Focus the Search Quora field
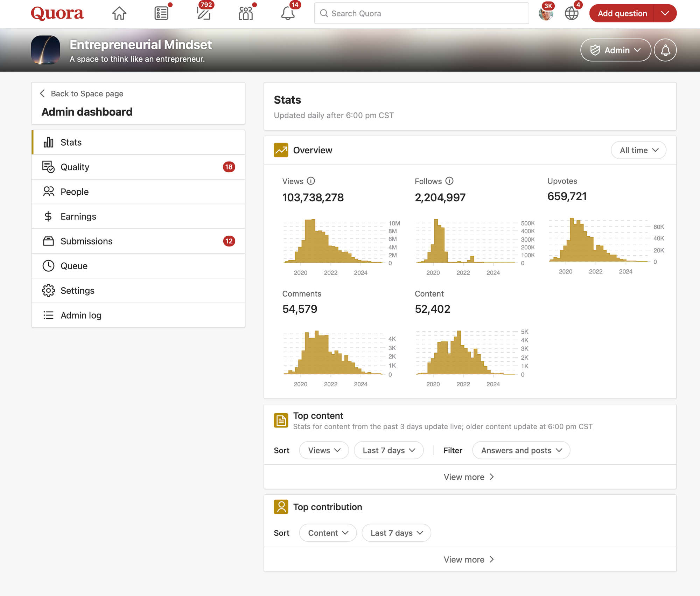 421,13
